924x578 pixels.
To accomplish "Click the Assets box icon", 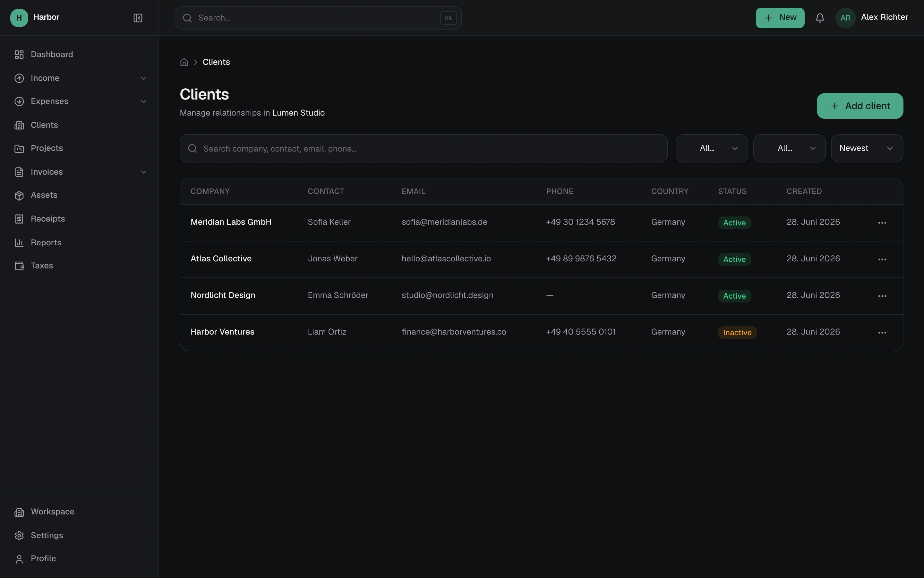I will click(x=19, y=195).
